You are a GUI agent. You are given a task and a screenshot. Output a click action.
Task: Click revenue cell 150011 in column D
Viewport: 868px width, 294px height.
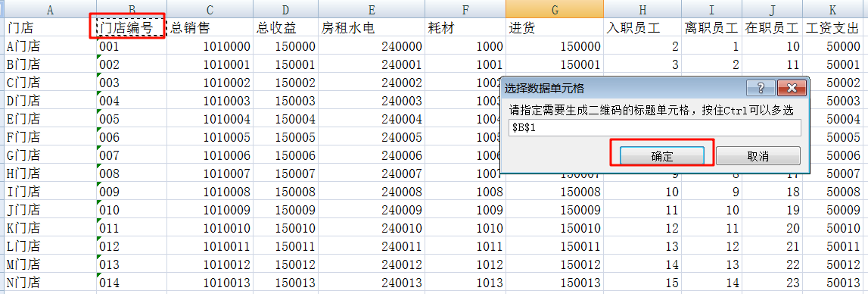pos(285,246)
